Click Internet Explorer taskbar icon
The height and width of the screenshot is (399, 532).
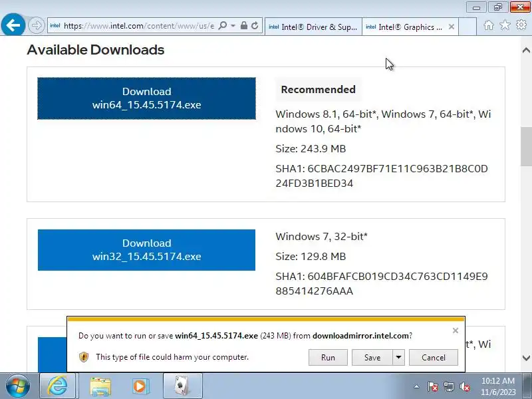[x=57, y=386]
